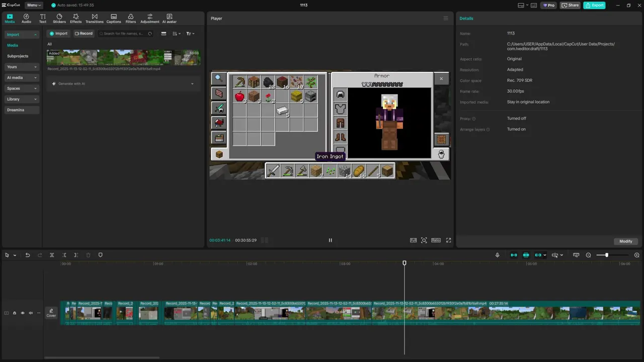Toggle the track thumbnail box icon
This screenshot has height=362, width=644.
7,313
